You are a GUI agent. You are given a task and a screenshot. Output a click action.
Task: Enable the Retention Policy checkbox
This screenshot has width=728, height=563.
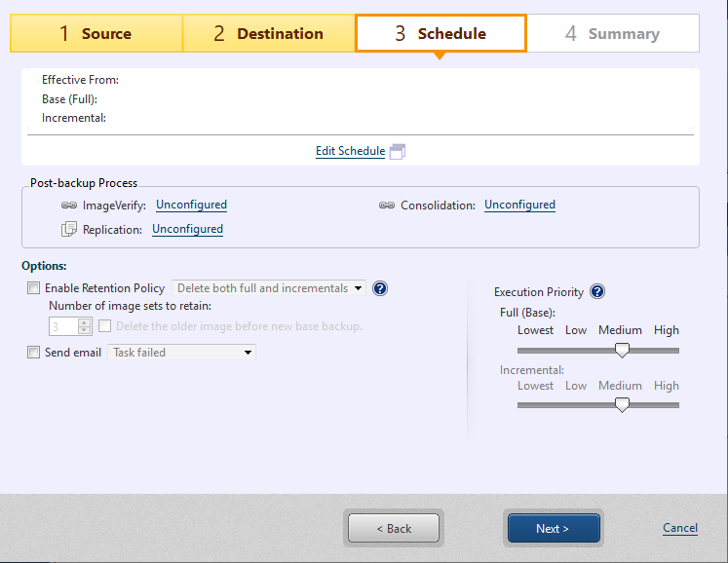point(34,288)
